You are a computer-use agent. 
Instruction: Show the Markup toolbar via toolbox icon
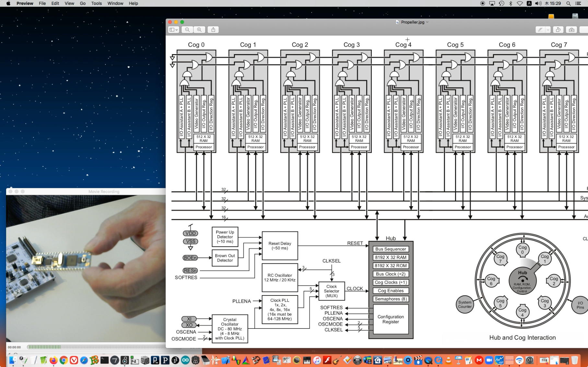coord(571,30)
